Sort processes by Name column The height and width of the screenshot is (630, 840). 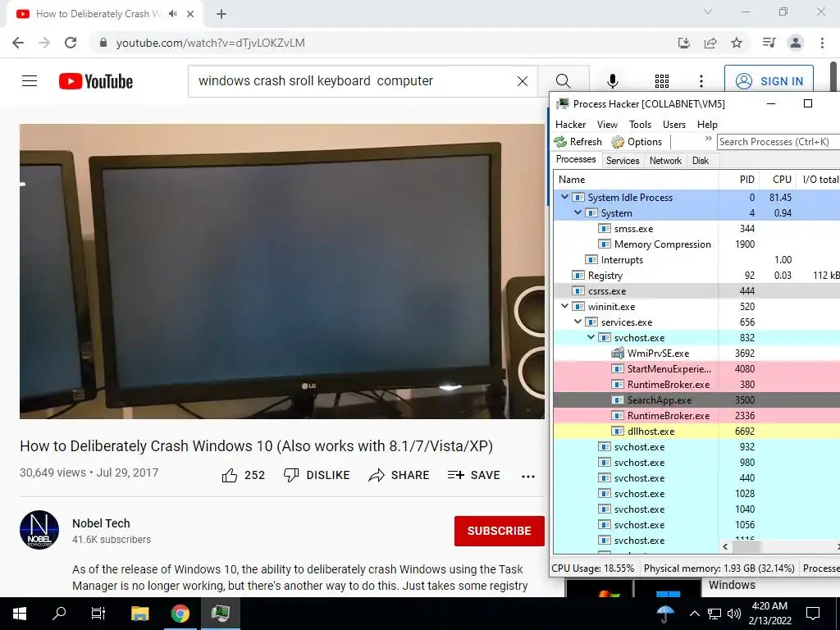[x=636, y=180]
